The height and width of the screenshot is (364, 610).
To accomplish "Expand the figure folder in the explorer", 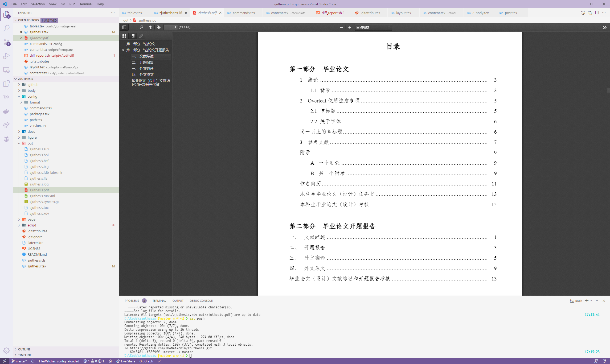I will 32,137.
